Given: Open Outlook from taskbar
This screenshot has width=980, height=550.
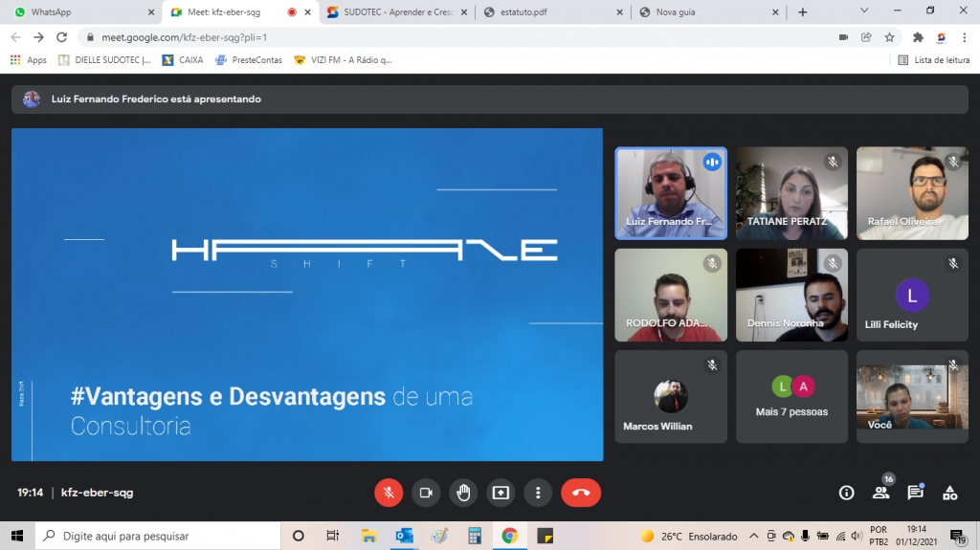Looking at the screenshot, I should click(x=405, y=536).
